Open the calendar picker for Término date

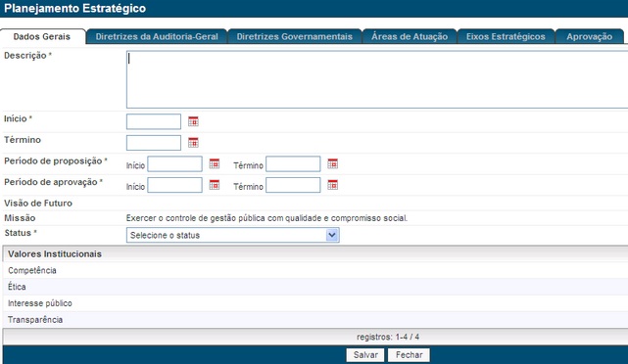click(193, 143)
